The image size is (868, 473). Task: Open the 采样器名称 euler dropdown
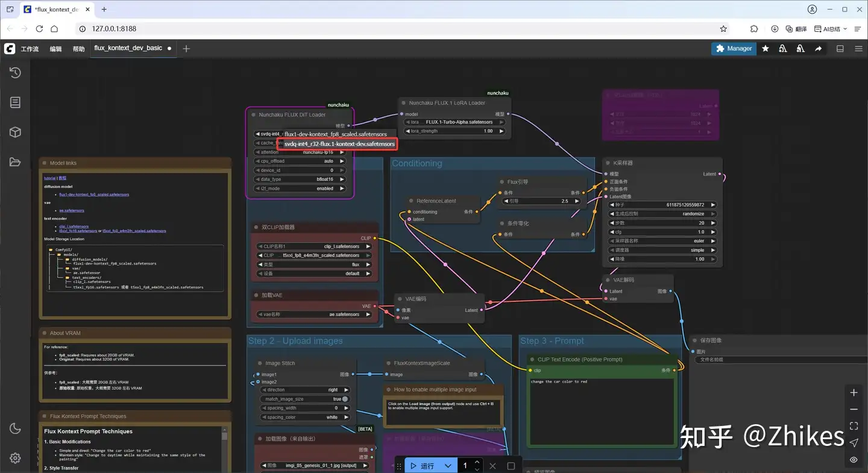point(663,241)
